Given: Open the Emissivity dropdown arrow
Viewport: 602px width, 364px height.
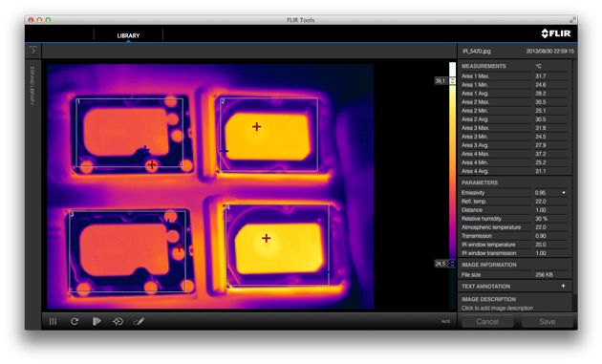Looking at the screenshot, I should tap(564, 193).
